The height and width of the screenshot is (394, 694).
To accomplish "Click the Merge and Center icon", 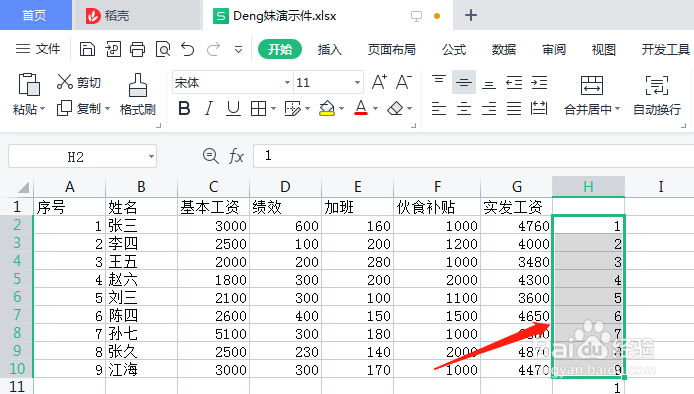I will point(592,85).
